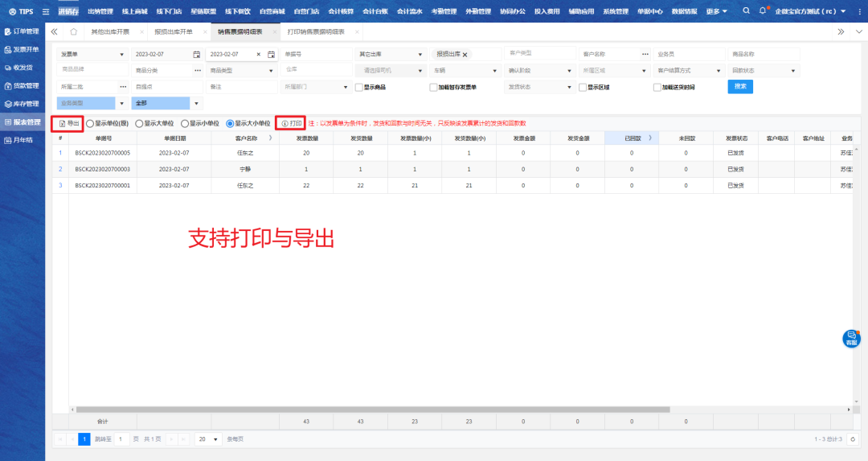Click the refresh icon beside pagination total
This screenshot has height=461, width=868.
(852, 439)
